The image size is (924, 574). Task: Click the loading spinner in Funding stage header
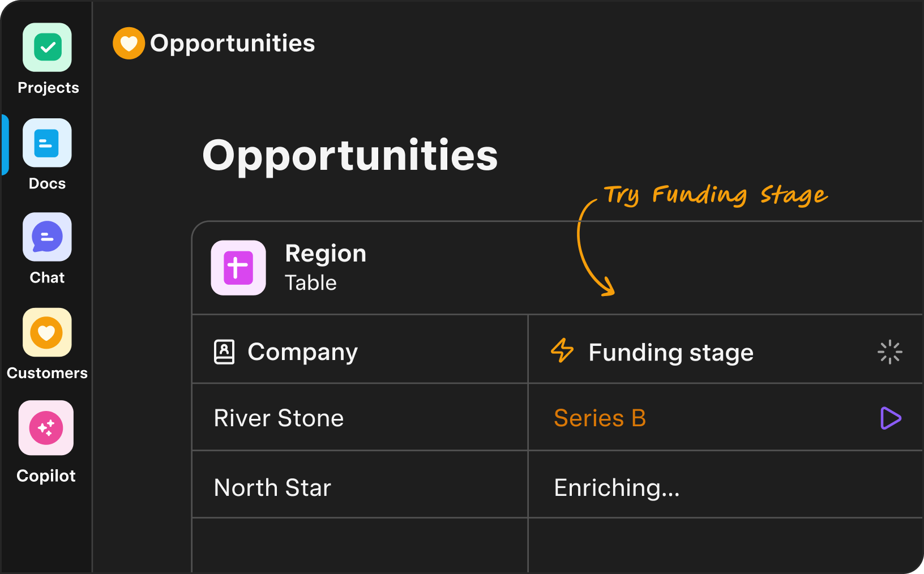889,352
